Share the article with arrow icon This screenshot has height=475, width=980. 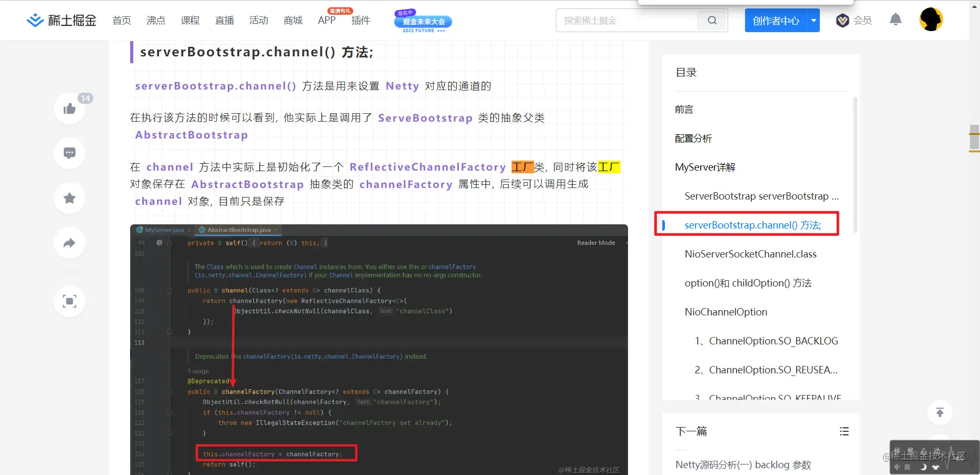click(70, 243)
